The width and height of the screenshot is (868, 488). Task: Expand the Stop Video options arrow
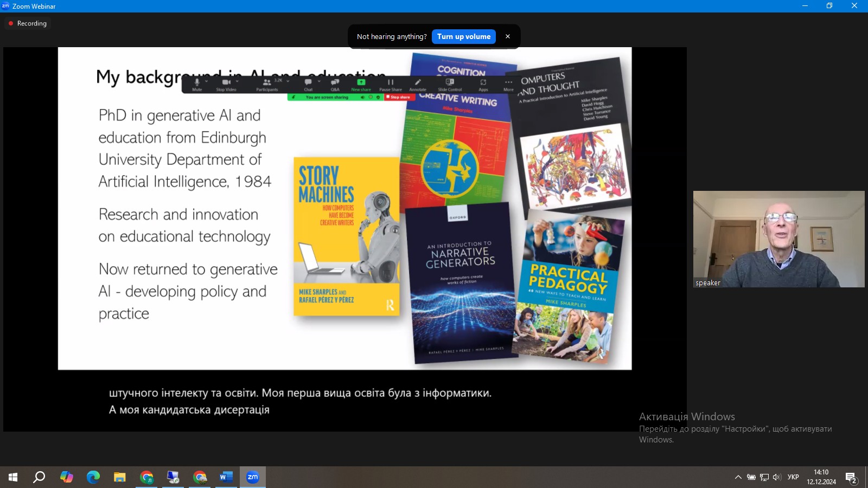pos(237,81)
